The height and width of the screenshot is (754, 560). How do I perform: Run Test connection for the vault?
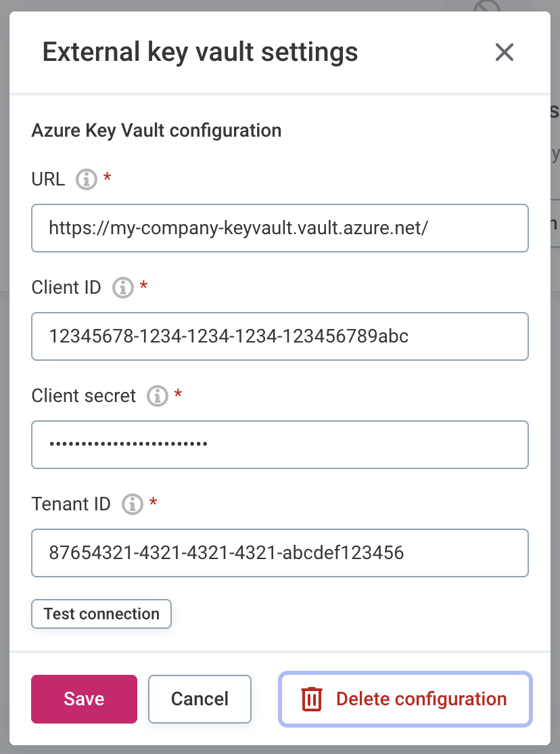[101, 614]
